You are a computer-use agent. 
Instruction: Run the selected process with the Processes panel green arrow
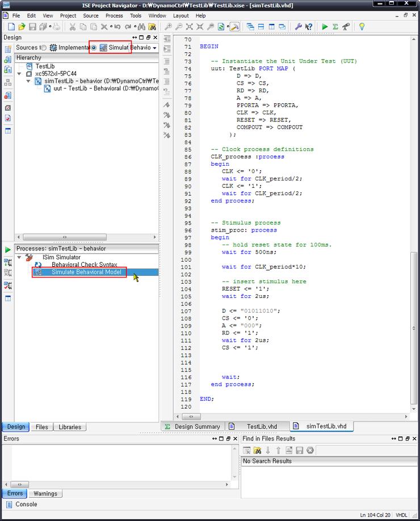pyautogui.click(x=8, y=249)
